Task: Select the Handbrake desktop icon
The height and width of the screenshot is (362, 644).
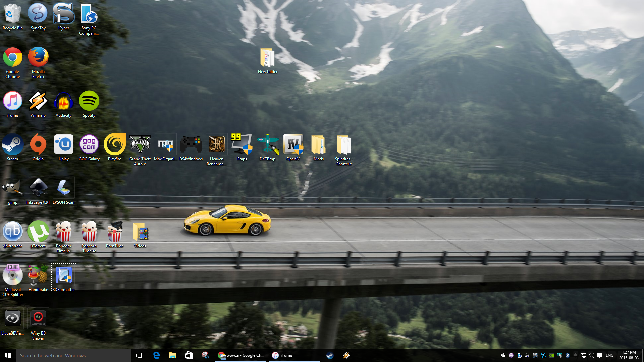Action: tap(38, 278)
